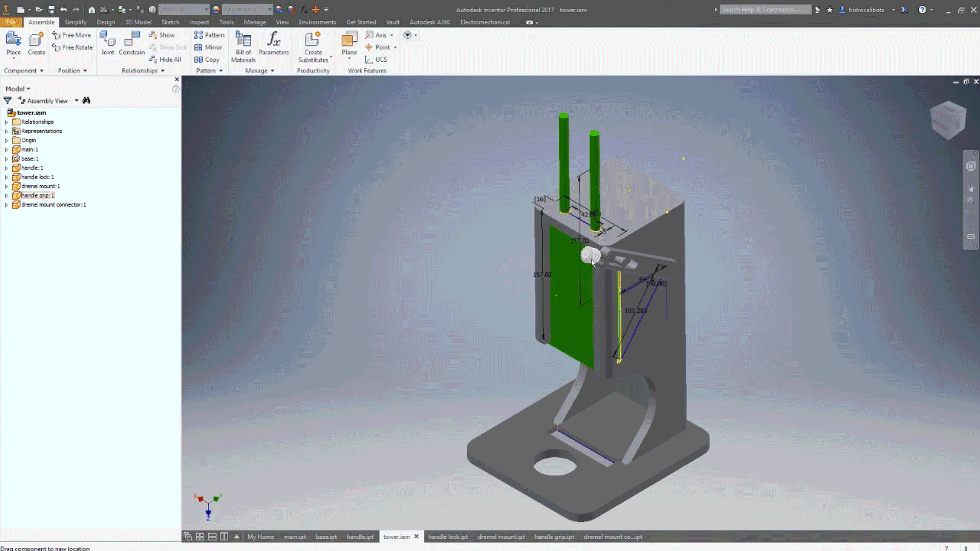Screen dimensions: 980x551
Task: Show relationships of selected component
Action: pyautogui.click(x=162, y=35)
